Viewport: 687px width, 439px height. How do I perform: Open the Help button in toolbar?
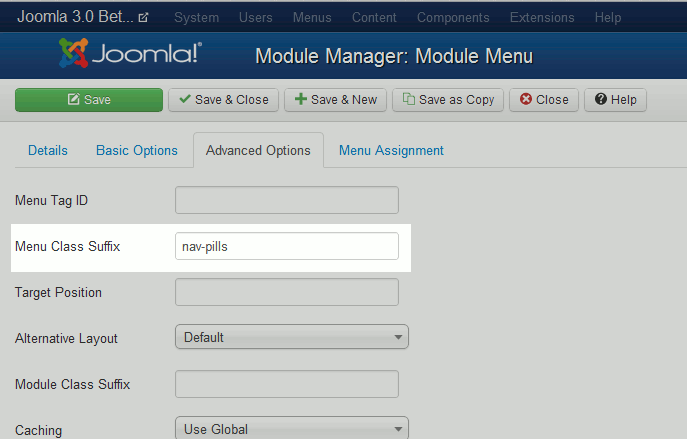[616, 100]
